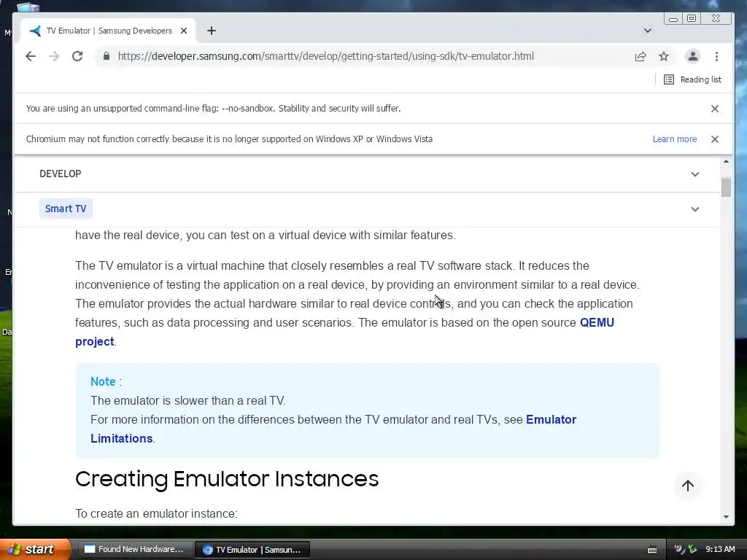The image size is (747, 560).
Task: Open the Chromium three-dot menu
Action: 716,56
